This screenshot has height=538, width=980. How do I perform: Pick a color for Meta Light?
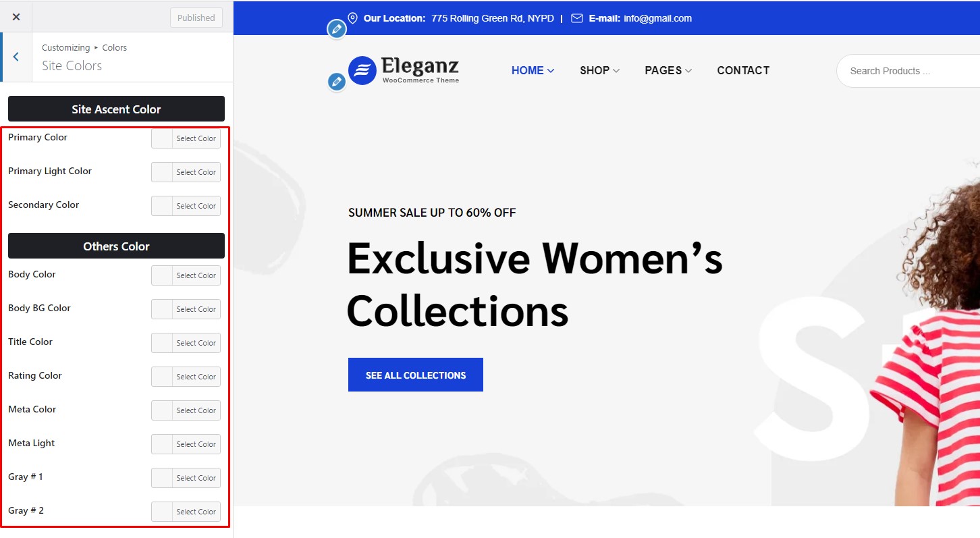[x=186, y=444]
